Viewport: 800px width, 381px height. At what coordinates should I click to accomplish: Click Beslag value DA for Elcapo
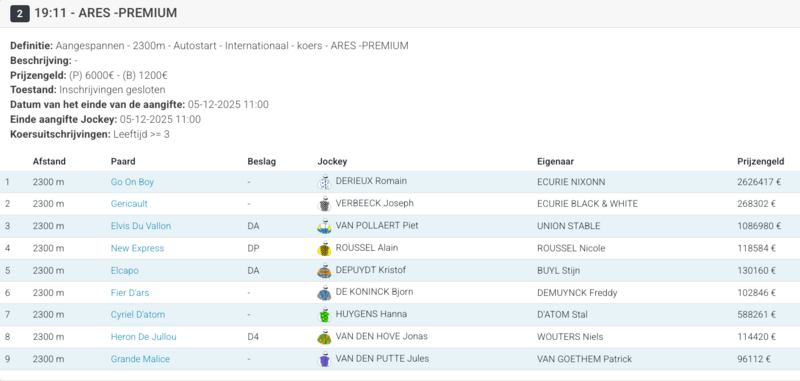click(x=253, y=271)
